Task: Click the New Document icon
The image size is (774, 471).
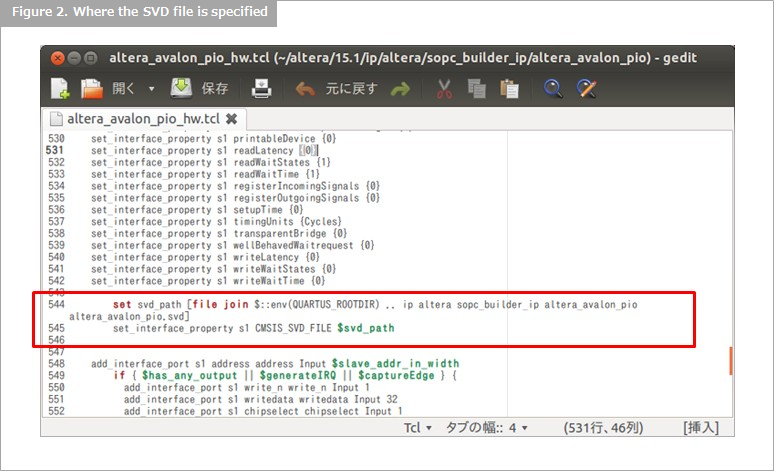Action: coord(61,89)
